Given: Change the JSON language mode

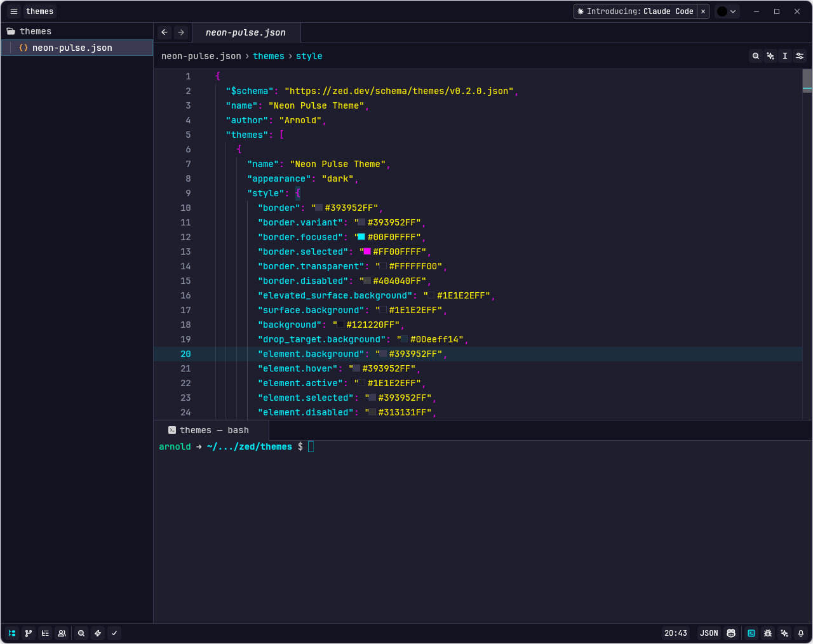Looking at the screenshot, I should coord(709,633).
